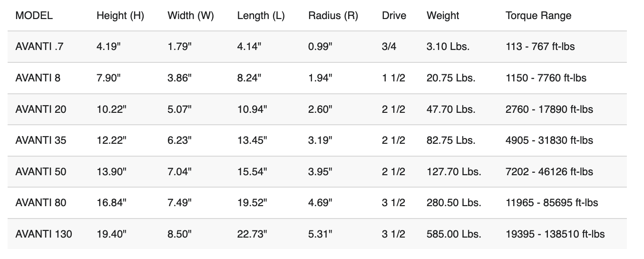Click the Radius (R) column header
The image size is (644, 259).
coord(333,16)
